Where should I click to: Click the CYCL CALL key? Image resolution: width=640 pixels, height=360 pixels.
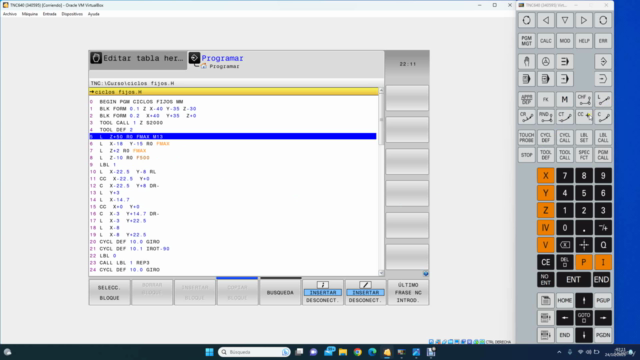pos(565,138)
